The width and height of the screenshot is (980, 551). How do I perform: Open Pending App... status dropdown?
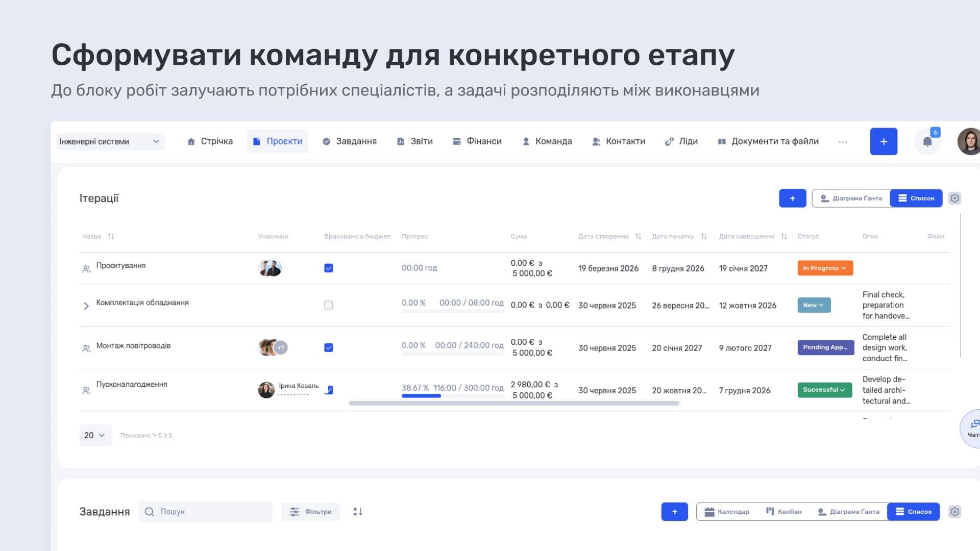[x=825, y=347]
